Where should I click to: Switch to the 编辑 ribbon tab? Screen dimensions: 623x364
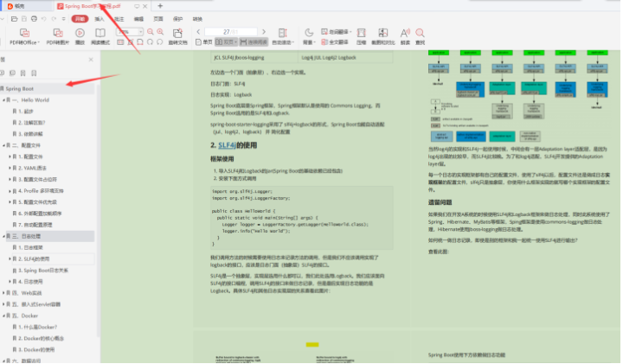coord(138,19)
